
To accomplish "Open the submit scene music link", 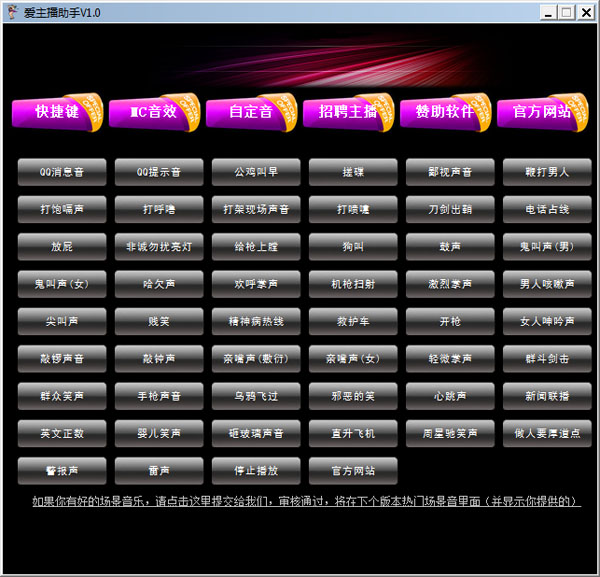I will pos(307,501).
